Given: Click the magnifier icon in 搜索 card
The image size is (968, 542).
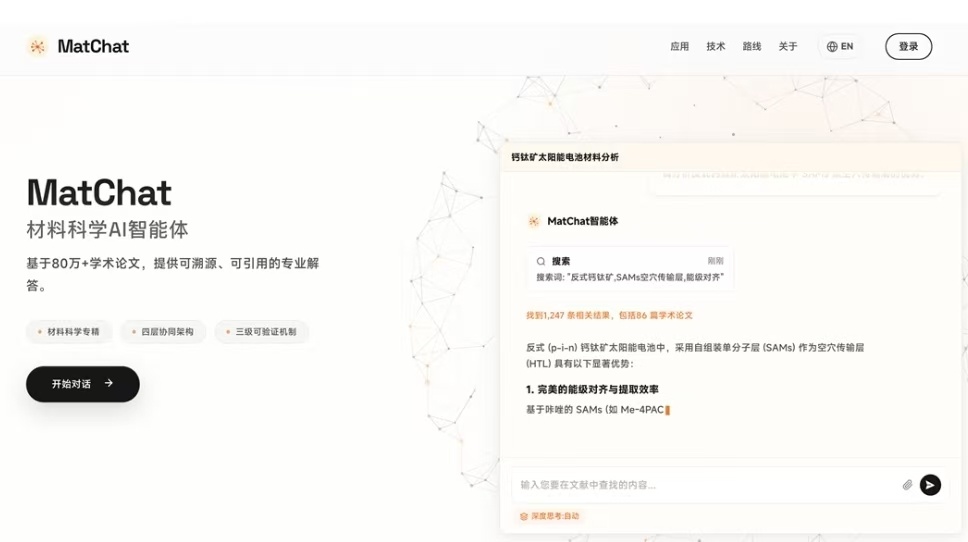Looking at the screenshot, I should [541, 261].
